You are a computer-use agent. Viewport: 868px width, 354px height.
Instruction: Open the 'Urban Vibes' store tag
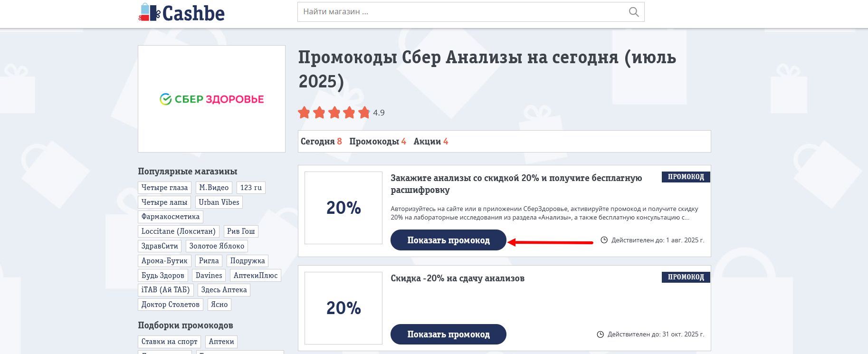(x=219, y=202)
